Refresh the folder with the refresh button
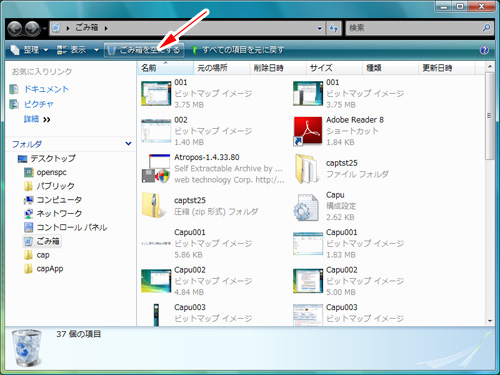This screenshot has height=375, width=500. click(334, 28)
